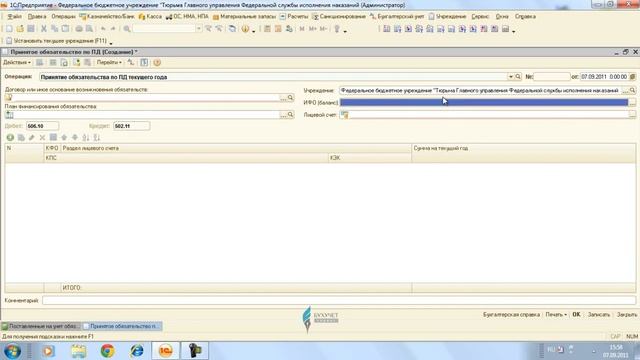Viewport: 640px width, 360px height.
Task: Click the Copy row icon above table
Action: pos(21,138)
